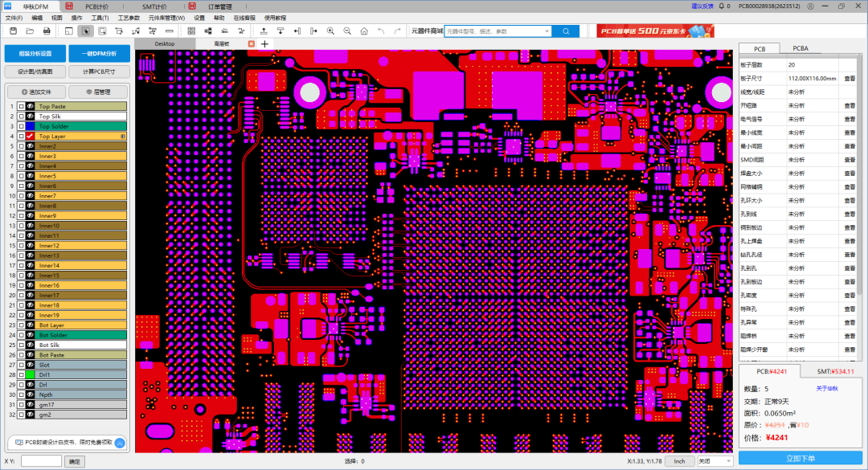
Task: Click the blue Top Solder color swatch
Action: pos(30,126)
